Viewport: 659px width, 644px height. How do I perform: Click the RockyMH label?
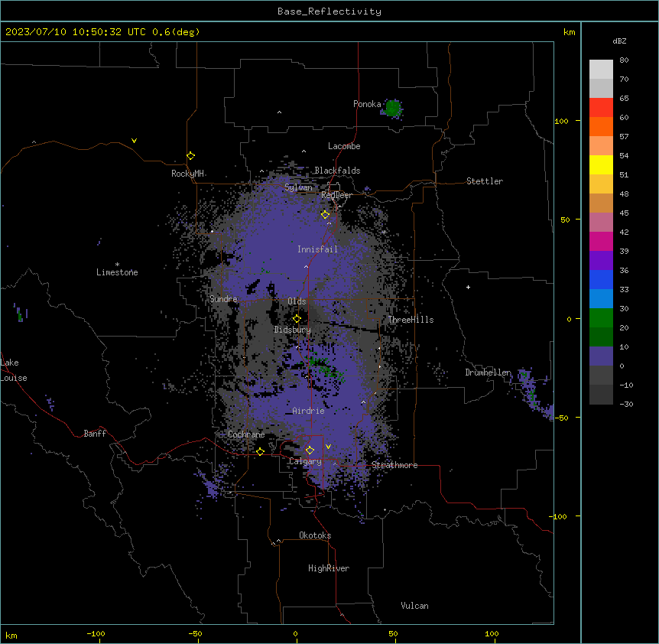pos(187,174)
